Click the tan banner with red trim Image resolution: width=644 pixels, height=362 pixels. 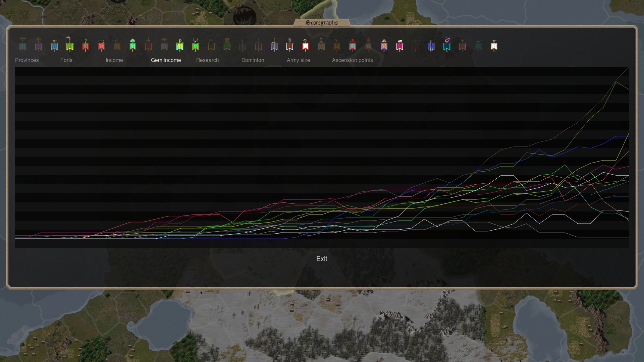point(86,45)
